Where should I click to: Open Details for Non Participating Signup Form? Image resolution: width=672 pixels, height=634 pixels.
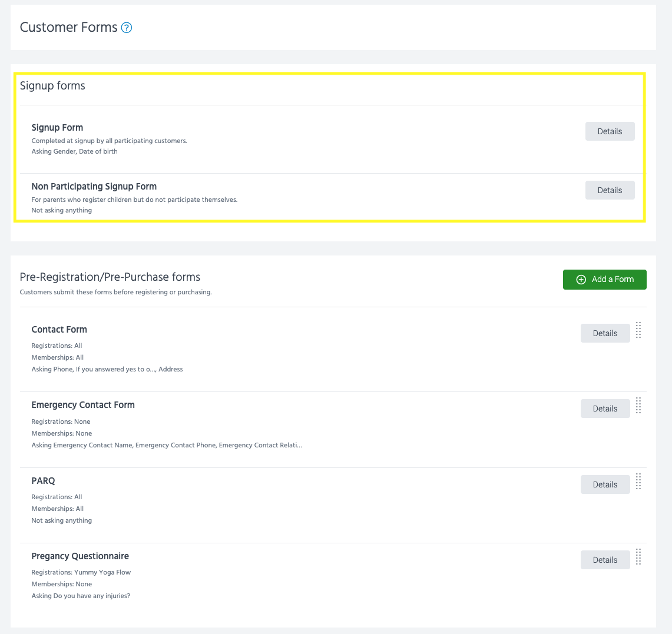[610, 190]
